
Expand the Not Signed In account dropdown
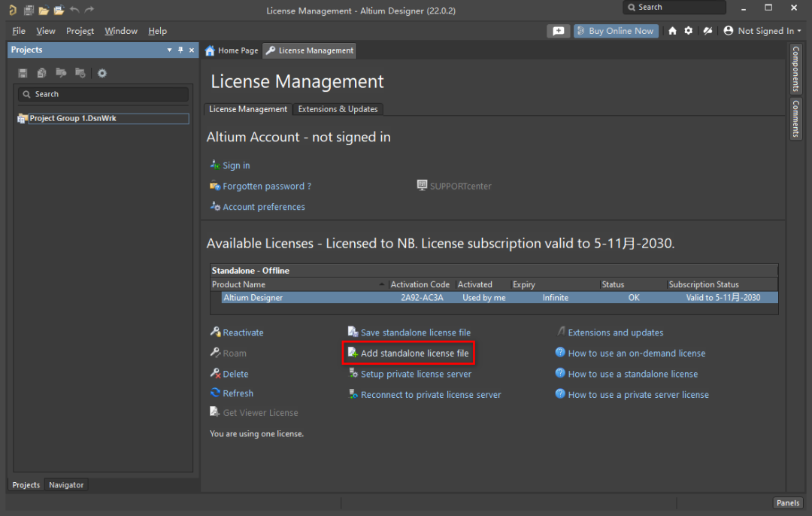[762, 31]
